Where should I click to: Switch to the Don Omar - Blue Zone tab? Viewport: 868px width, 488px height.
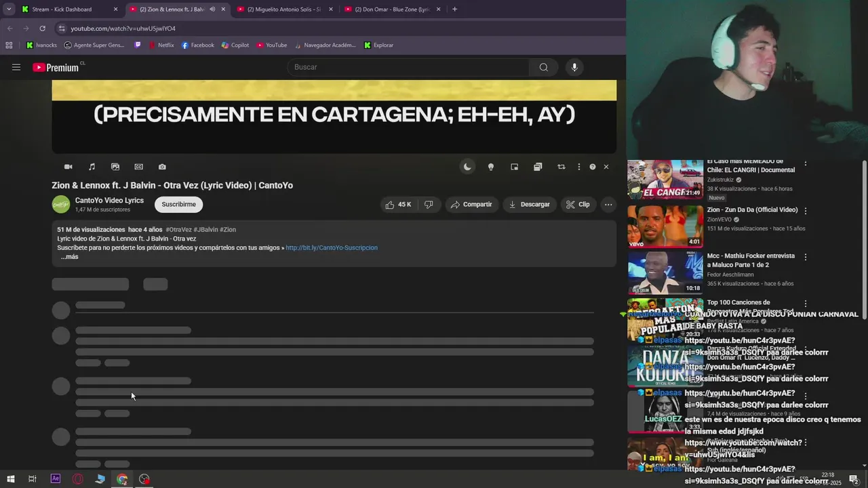[392, 9]
